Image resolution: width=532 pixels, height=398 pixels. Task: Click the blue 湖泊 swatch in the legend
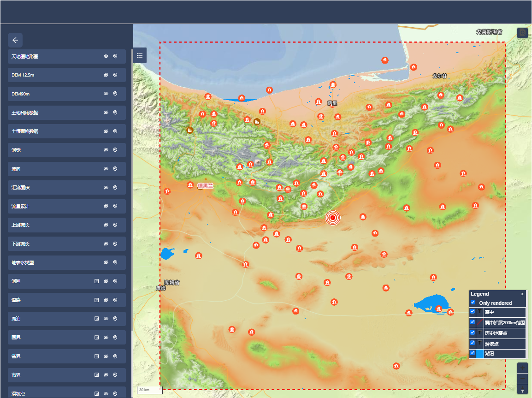click(479, 354)
